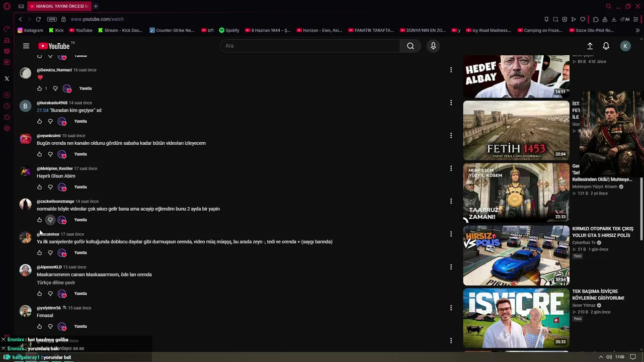Dislike the @Mekipten_Kesitler comment
The width and height of the screenshot is (644, 362).
coord(50,187)
